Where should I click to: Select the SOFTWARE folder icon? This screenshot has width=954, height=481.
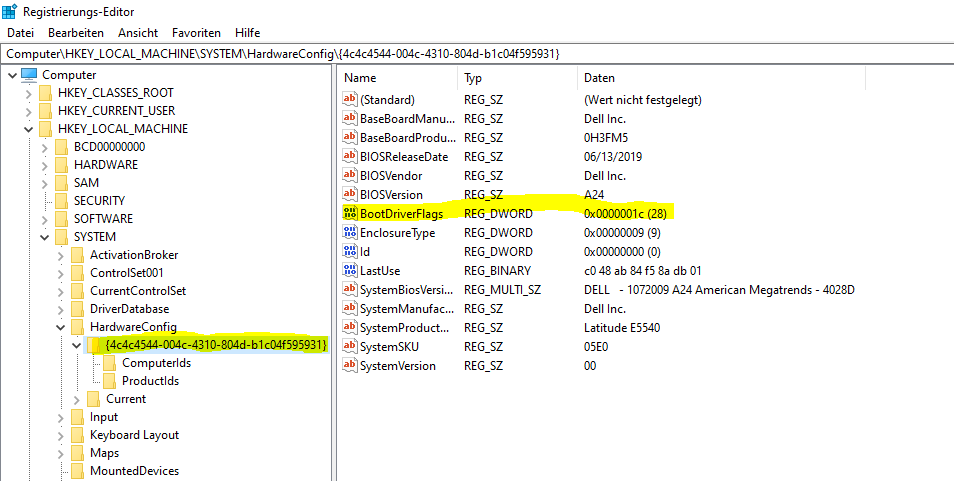pos(61,218)
